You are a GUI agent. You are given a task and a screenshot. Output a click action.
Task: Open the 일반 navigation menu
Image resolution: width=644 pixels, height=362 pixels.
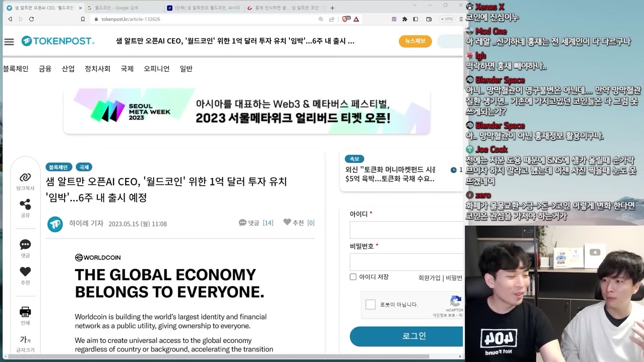[x=186, y=68]
